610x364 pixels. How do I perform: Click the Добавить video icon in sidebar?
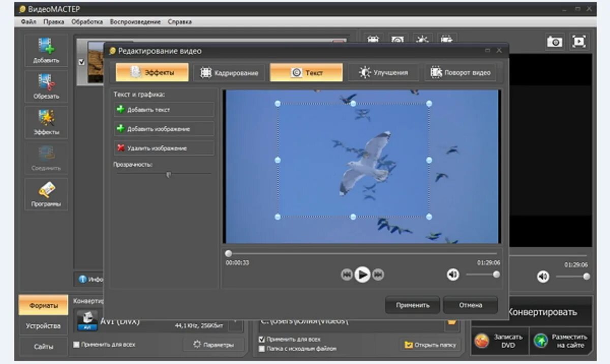tap(46, 50)
